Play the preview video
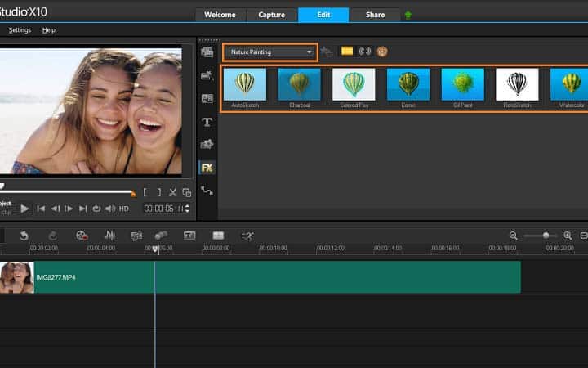The width and height of the screenshot is (588, 368). [x=24, y=209]
